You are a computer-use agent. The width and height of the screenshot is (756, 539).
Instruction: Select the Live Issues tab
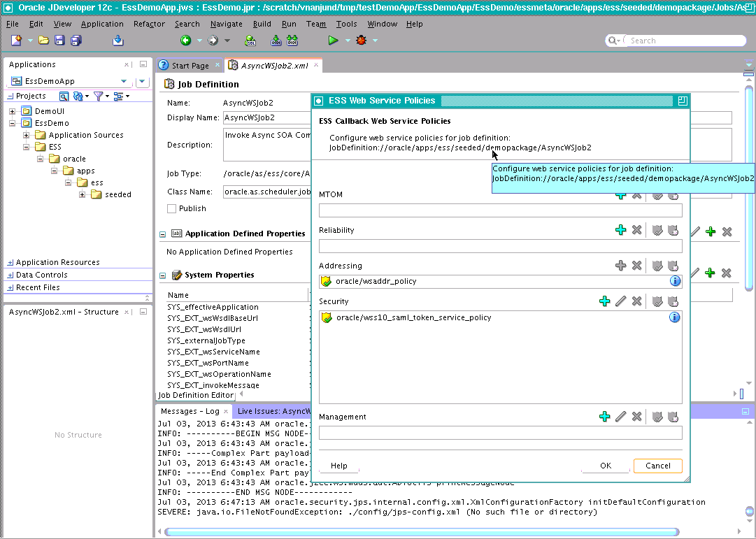click(x=273, y=411)
